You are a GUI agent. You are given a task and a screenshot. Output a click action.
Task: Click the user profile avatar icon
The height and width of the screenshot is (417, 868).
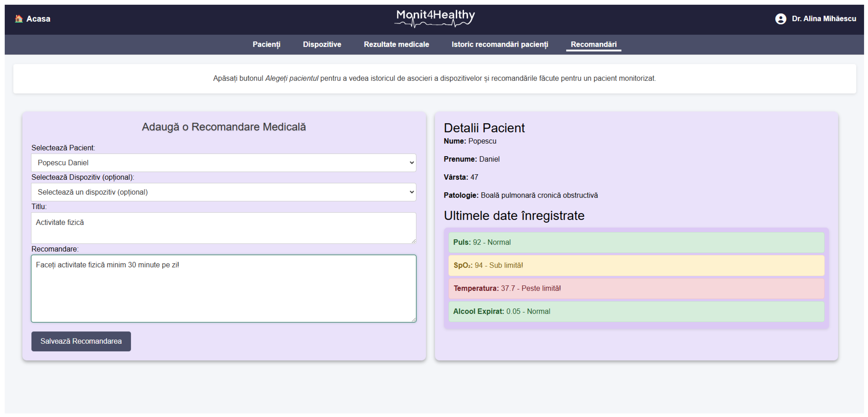click(x=780, y=19)
